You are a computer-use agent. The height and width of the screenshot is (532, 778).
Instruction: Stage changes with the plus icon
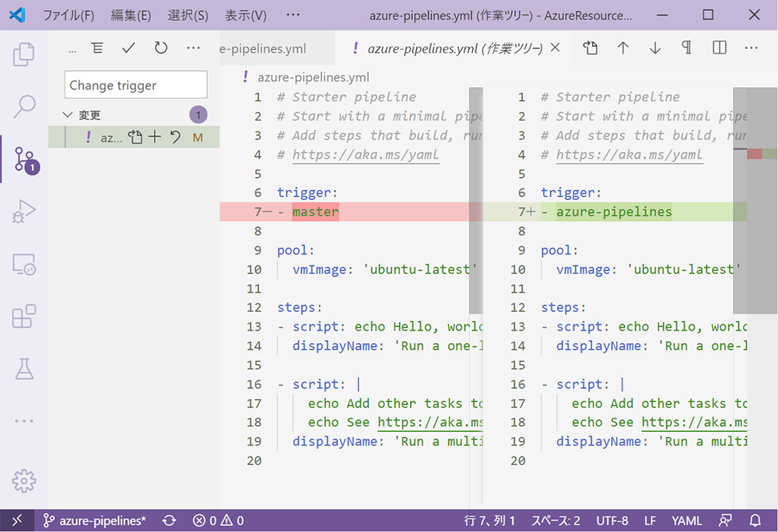(155, 137)
